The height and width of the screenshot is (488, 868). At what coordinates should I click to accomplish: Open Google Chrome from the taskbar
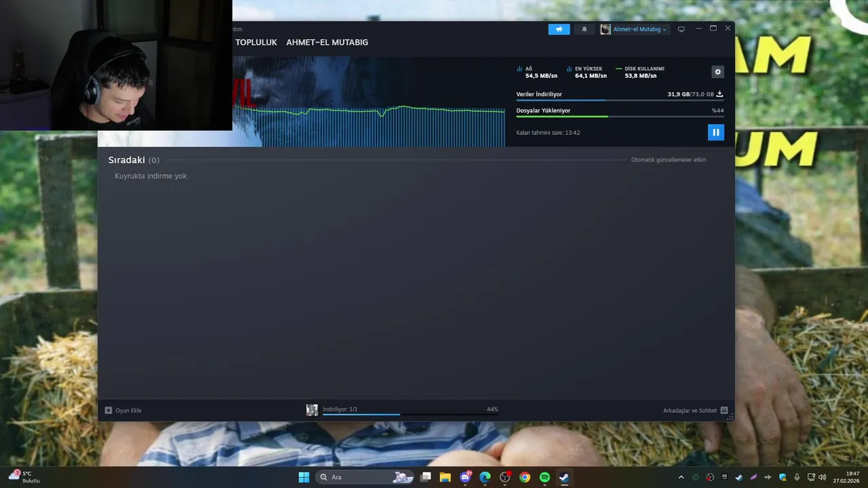(525, 477)
